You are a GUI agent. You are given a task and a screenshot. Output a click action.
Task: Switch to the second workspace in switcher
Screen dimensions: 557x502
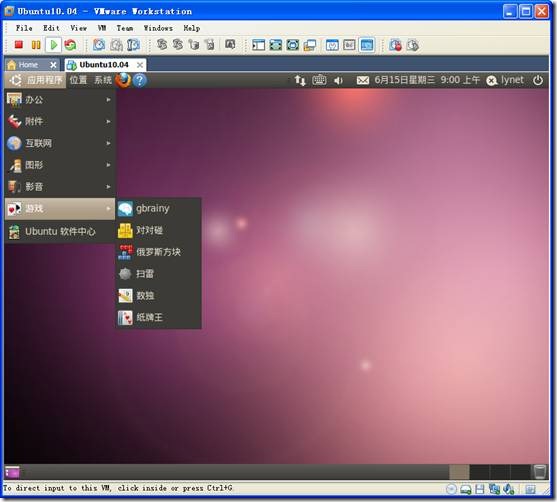click(480, 472)
